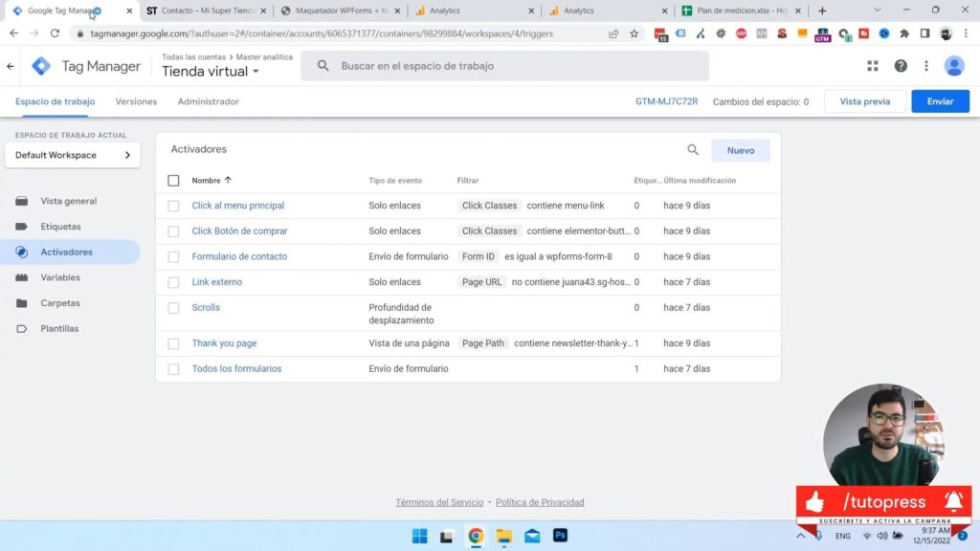
Task: Click the Variables icon in sidebar
Action: coord(22,277)
